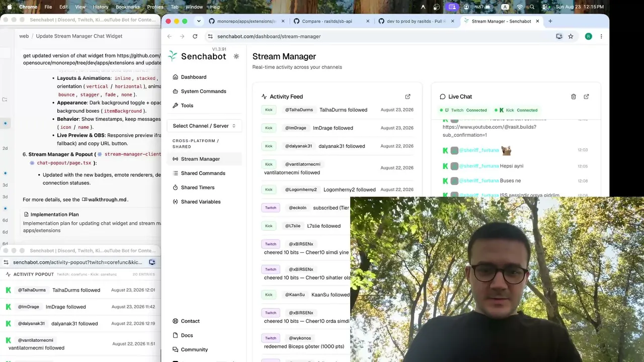Click @vantilatornecmi in the Activity Popout window
Viewport: 644px width, 362px height.
[36, 340]
